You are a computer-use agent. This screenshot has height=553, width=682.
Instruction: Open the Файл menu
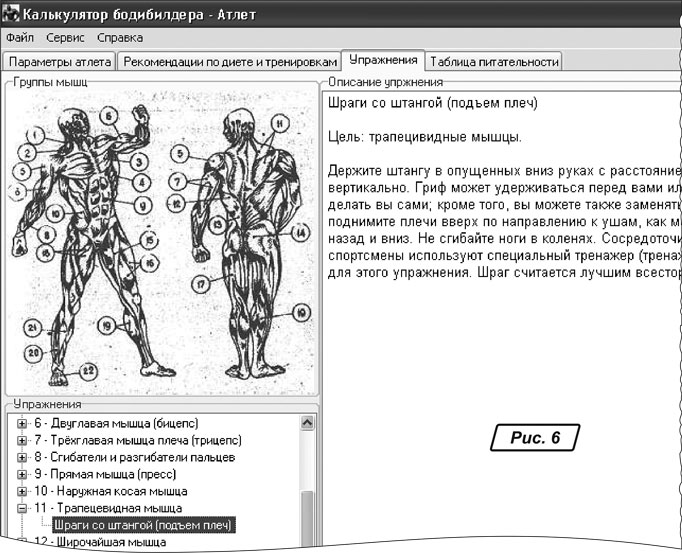[x=20, y=38]
